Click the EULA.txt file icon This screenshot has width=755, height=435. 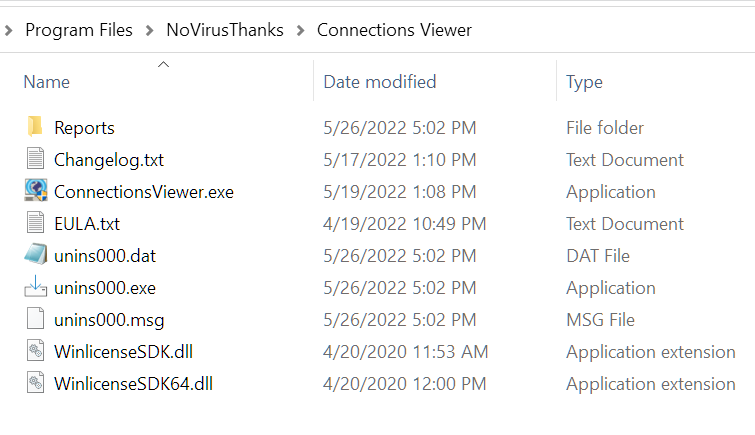coord(35,223)
